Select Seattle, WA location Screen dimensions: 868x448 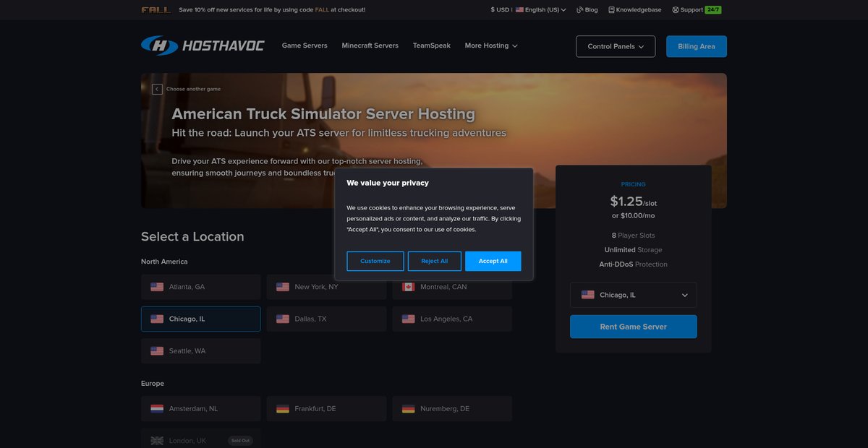tap(201, 350)
